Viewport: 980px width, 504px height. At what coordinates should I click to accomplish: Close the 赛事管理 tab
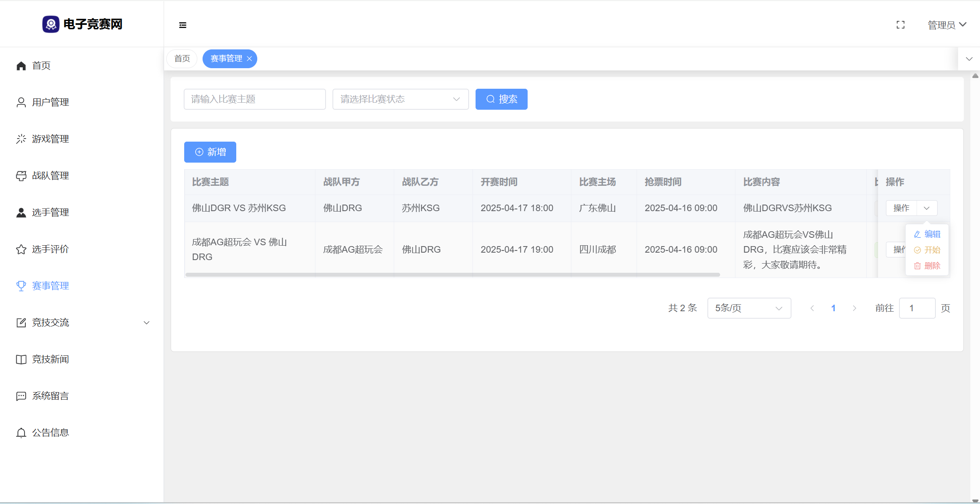pos(249,59)
